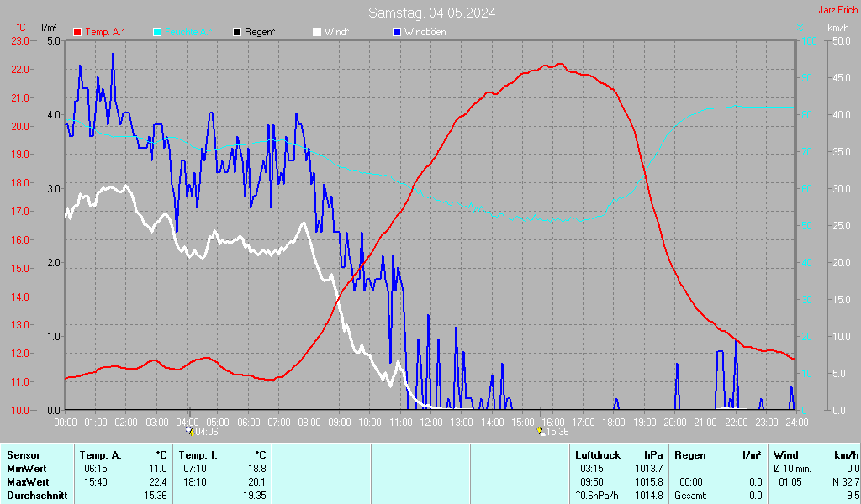This screenshot has width=861, height=504.
Task: Click the 24:00 time axis label
Action: point(797,422)
